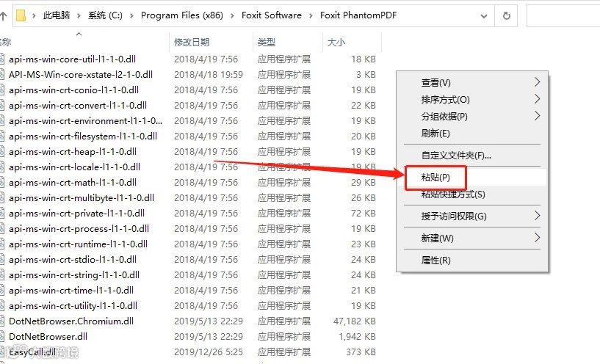Select file api-ms-win-crt-heap-l1-1-0.dll
This screenshot has width=600, height=364.
[73, 152]
